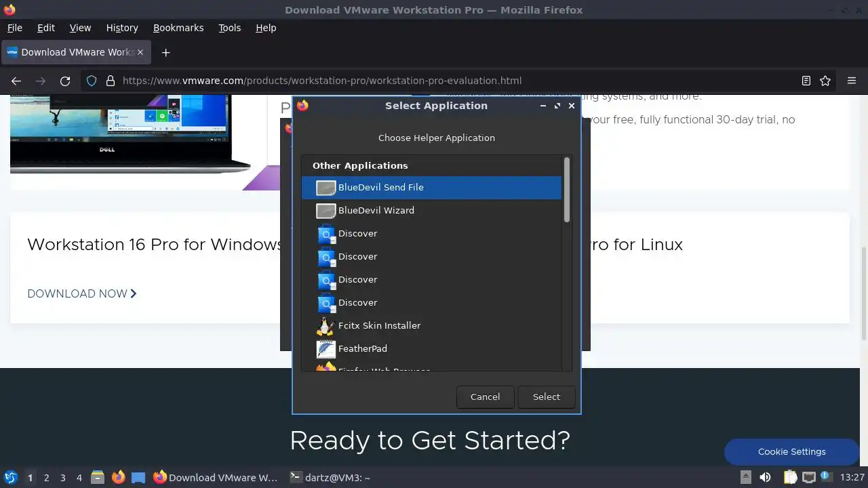Viewport: 868px width, 488px height.
Task: Switch to Download VMware taskbar window
Action: 216,478
